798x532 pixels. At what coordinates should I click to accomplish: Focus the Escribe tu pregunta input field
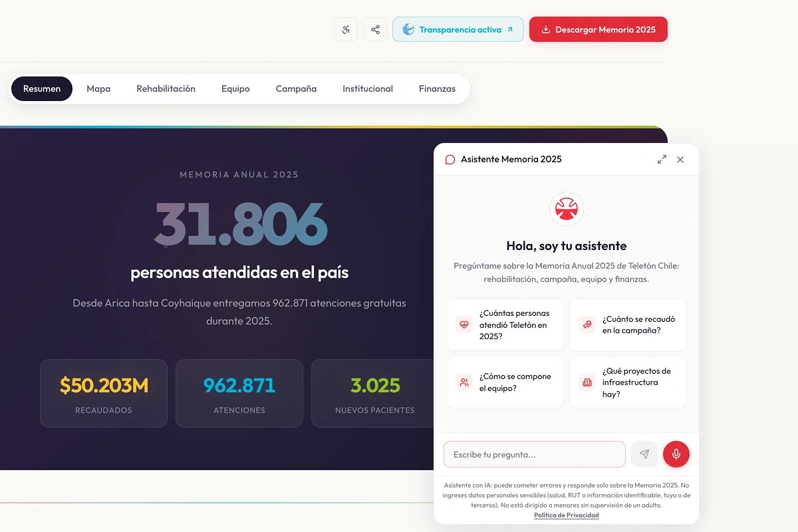[x=535, y=454]
